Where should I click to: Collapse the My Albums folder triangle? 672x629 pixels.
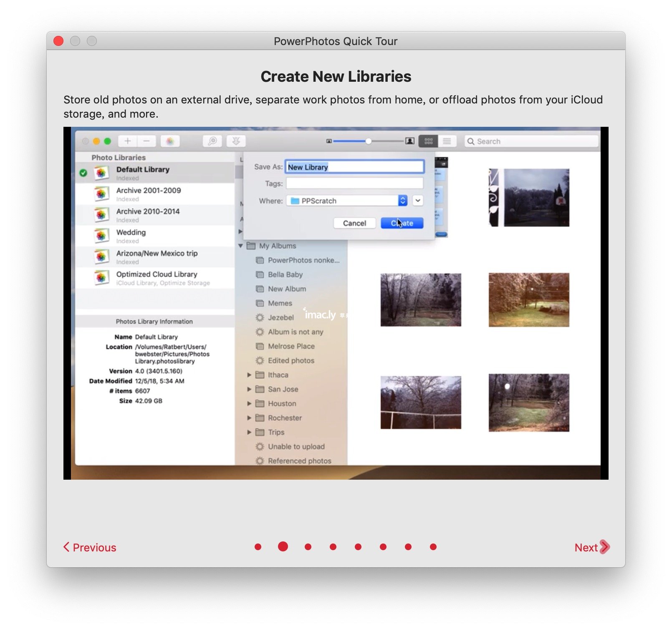click(241, 246)
